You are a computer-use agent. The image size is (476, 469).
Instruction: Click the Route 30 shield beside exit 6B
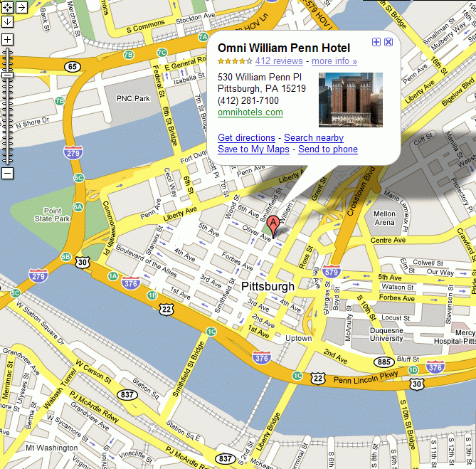[83, 263]
